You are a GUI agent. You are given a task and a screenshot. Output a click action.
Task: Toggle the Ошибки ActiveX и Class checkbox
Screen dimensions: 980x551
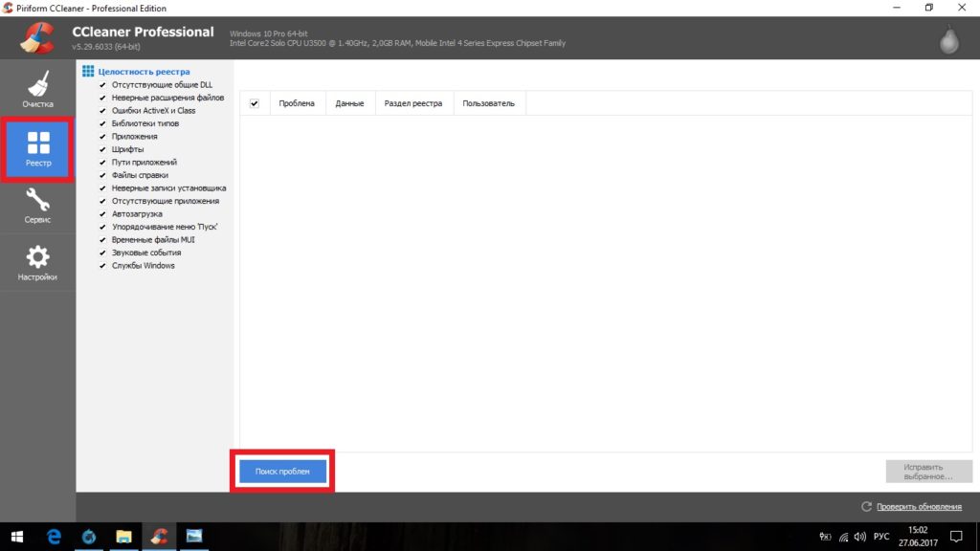tap(102, 111)
